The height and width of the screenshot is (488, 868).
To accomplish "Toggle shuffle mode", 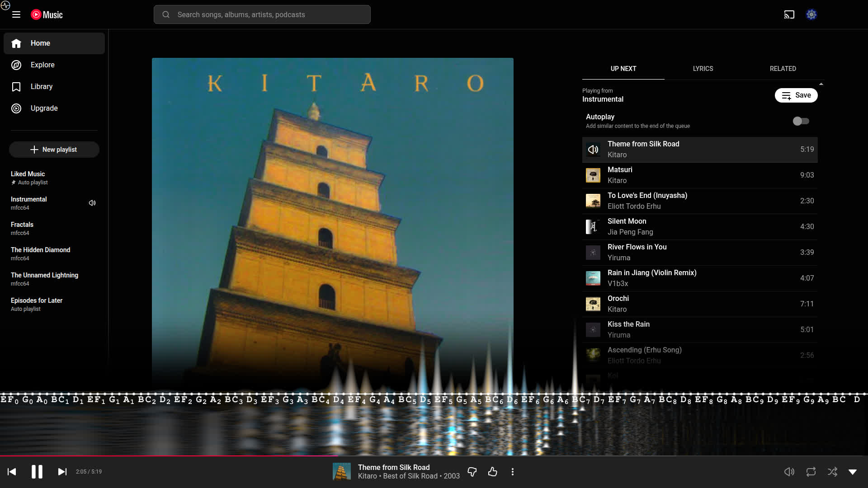I will click(832, 472).
